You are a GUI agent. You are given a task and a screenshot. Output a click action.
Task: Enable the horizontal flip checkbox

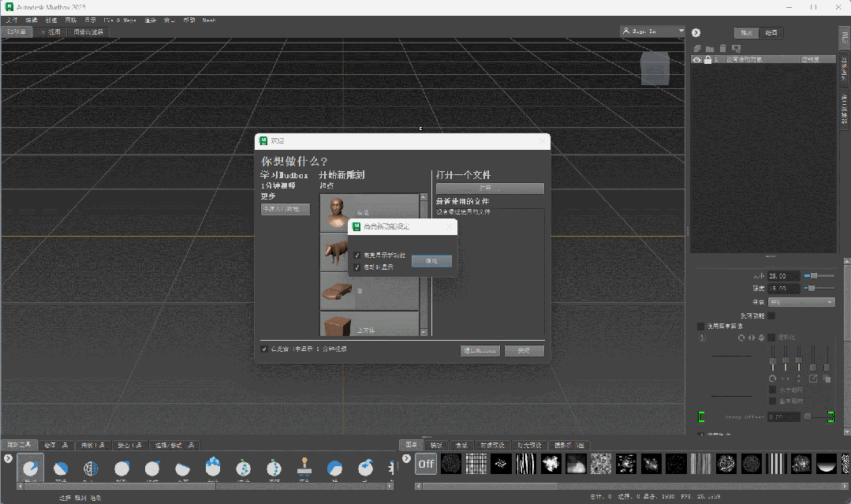(772, 390)
